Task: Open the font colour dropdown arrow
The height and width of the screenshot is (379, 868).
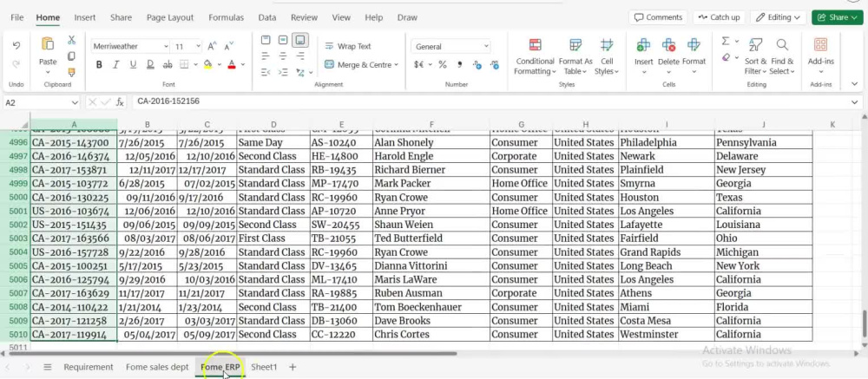Action: pyautogui.click(x=243, y=65)
